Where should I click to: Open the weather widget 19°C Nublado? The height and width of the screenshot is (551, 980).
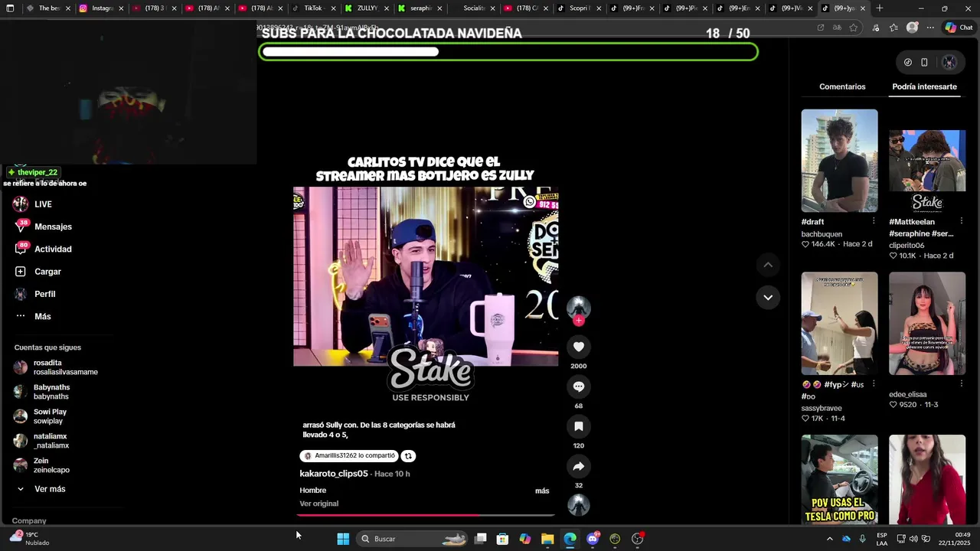click(29, 539)
